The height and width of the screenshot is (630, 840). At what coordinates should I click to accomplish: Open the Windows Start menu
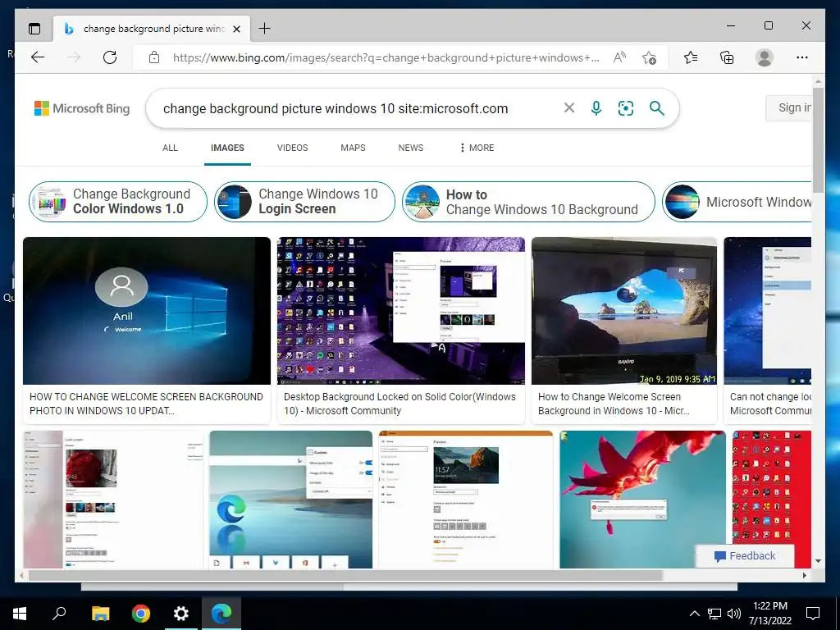[20, 613]
